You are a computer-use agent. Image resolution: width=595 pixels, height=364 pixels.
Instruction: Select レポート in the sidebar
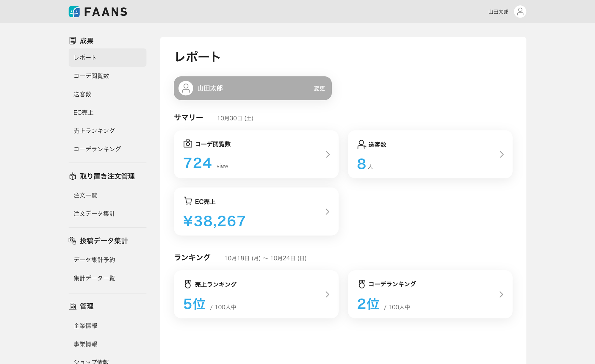tap(85, 57)
